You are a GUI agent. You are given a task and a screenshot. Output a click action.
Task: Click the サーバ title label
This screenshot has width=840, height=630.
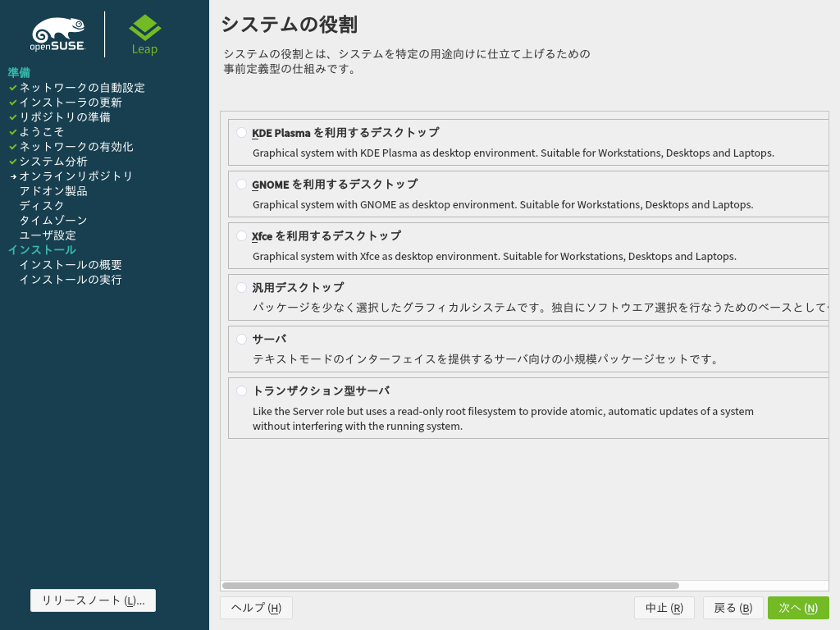click(269, 339)
